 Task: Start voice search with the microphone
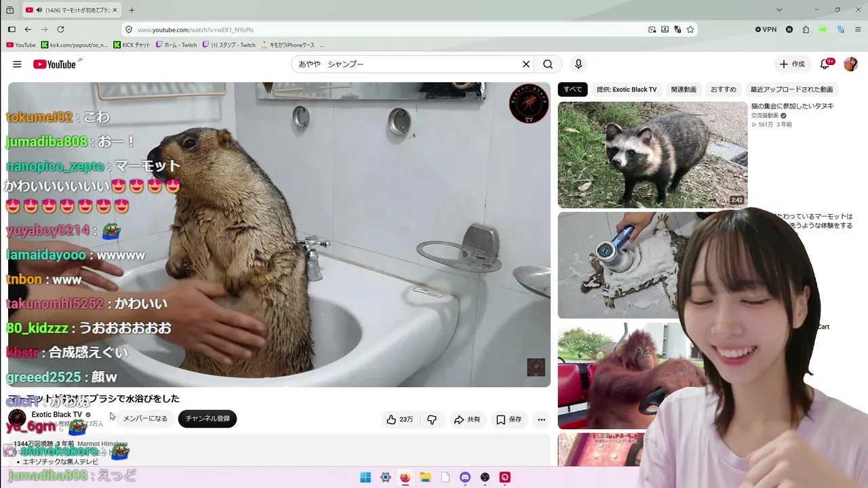tap(578, 64)
